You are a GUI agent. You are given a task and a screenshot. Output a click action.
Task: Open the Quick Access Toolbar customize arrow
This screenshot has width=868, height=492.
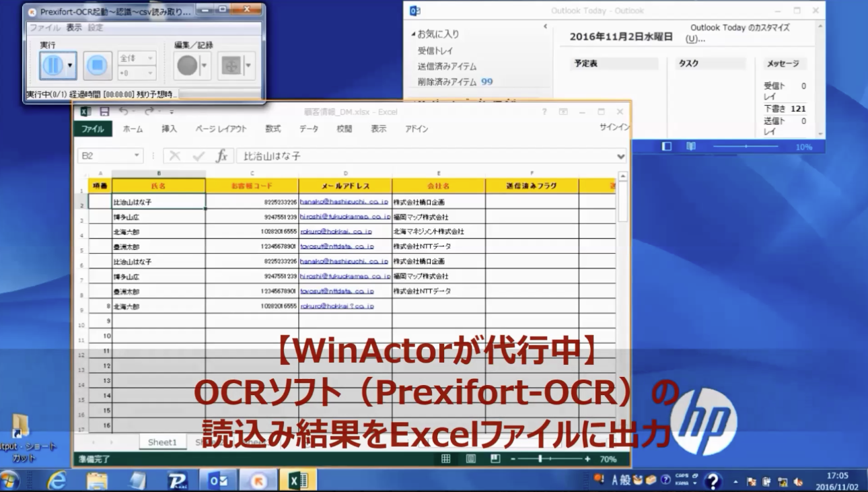[172, 112]
